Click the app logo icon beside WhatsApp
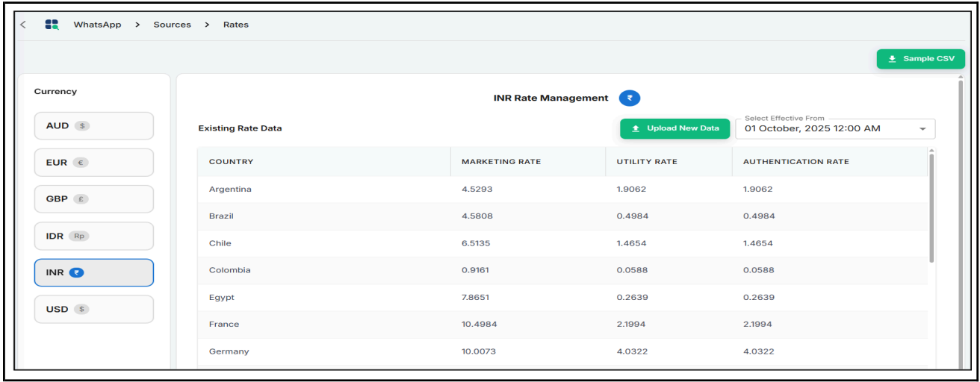The height and width of the screenshot is (382, 980). [52, 25]
